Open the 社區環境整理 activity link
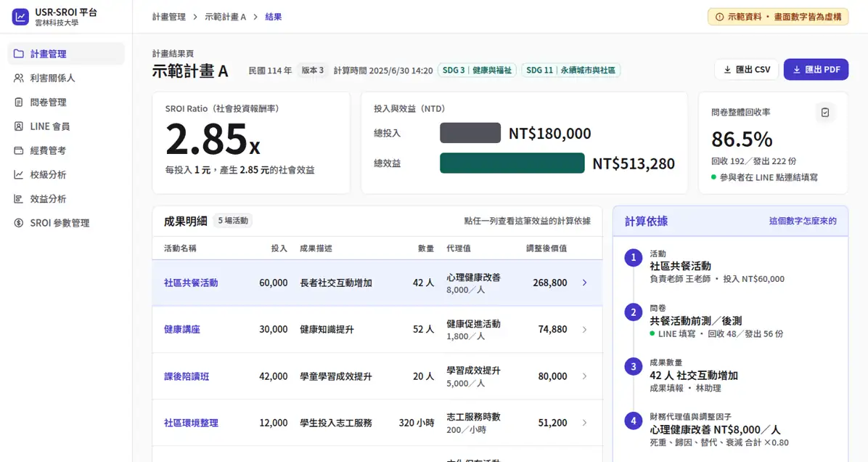 pos(191,423)
